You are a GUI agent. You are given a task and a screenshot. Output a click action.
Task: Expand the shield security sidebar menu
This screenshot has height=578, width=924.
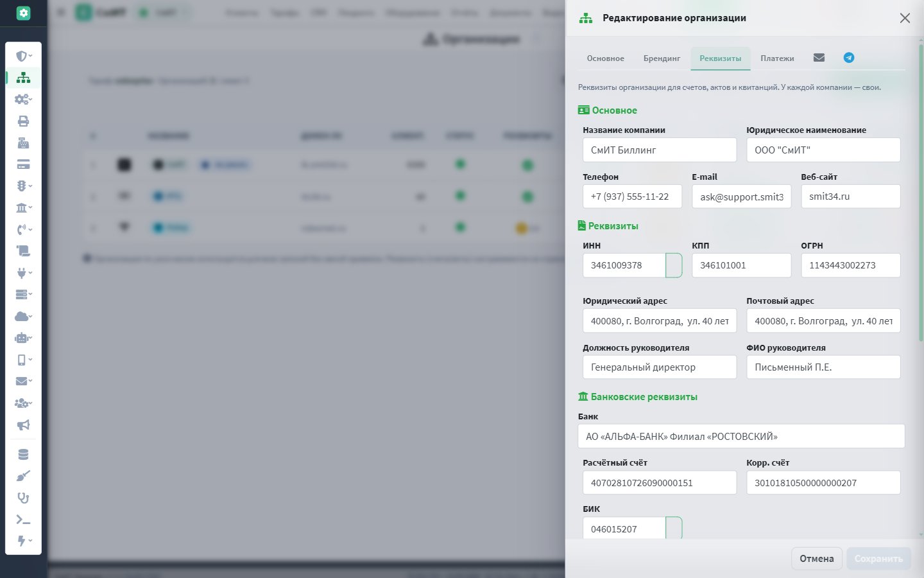[23, 56]
